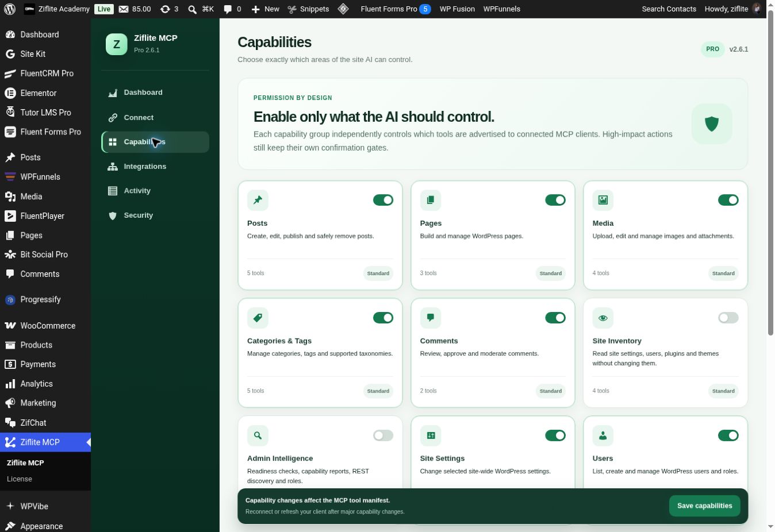Open WooCommerce in the WordPress menu
Image resolution: width=775 pixels, height=532 pixels.
point(45,326)
